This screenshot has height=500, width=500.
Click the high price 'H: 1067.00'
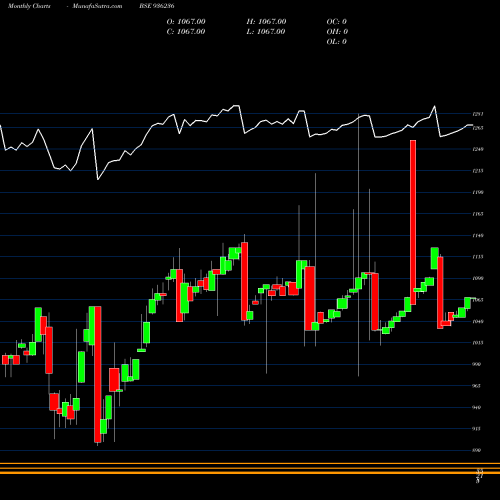pyautogui.click(x=266, y=22)
